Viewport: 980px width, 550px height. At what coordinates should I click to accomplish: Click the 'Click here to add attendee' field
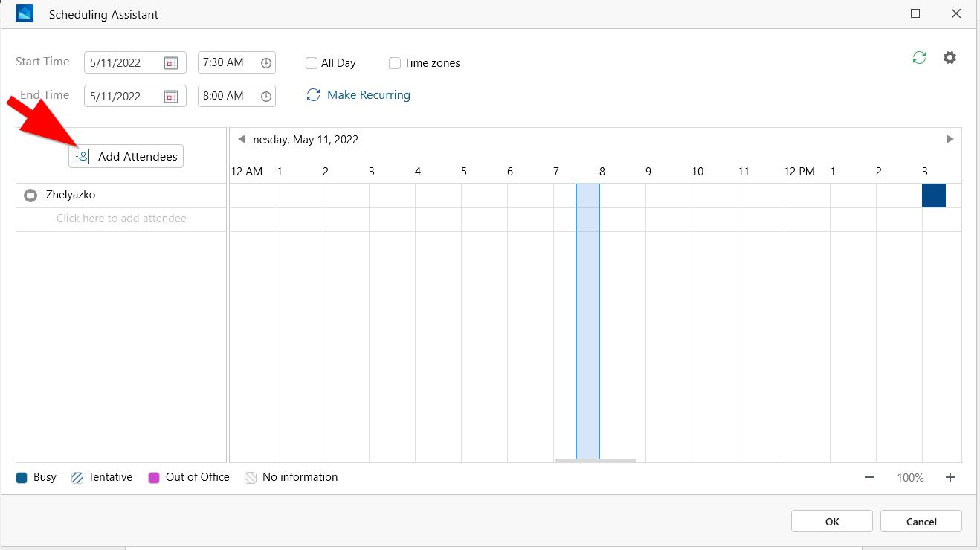point(121,219)
